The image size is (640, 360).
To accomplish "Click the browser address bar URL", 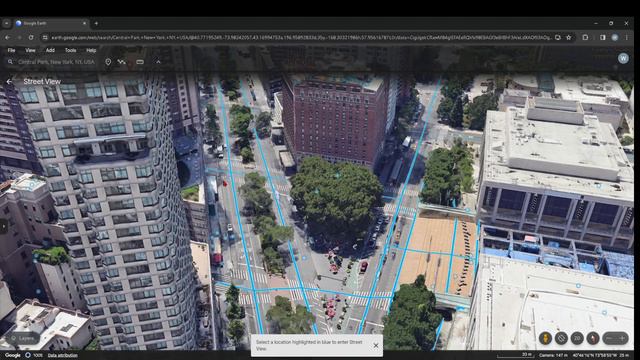I will tap(301, 37).
